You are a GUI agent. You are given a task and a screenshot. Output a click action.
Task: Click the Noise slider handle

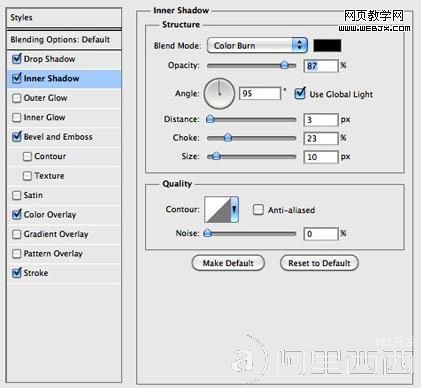coord(208,233)
